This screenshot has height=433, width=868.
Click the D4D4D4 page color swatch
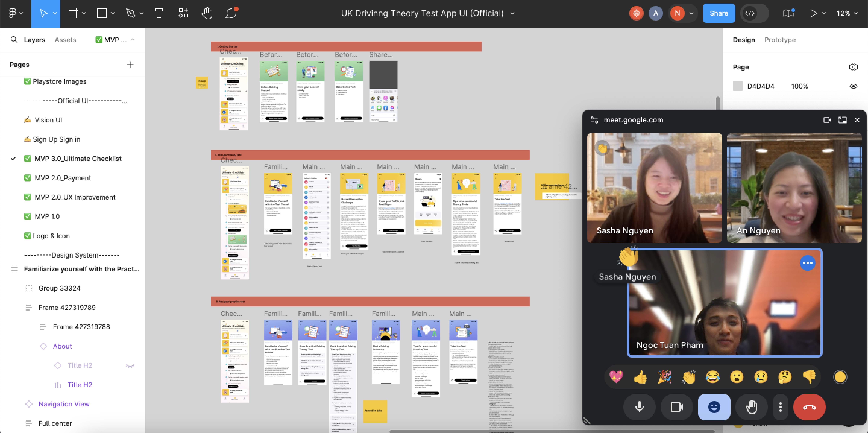[x=738, y=86]
